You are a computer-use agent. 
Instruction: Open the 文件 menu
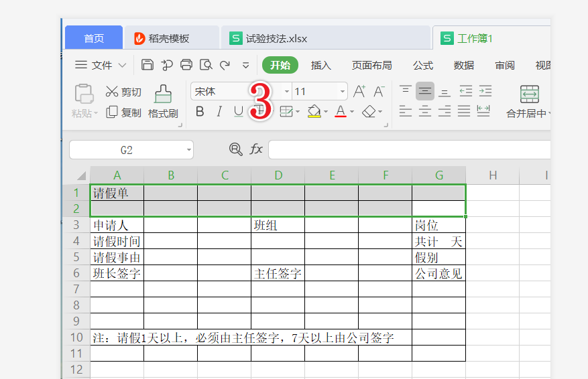101,65
